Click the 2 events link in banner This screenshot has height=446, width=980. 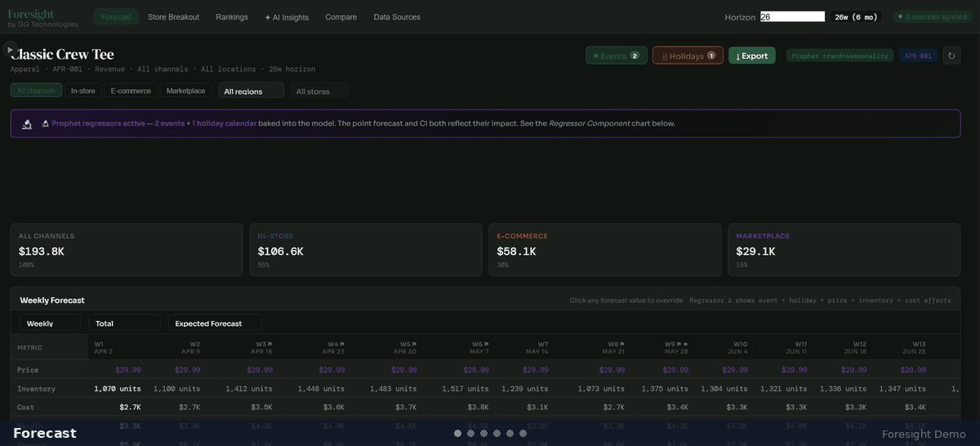pos(169,123)
